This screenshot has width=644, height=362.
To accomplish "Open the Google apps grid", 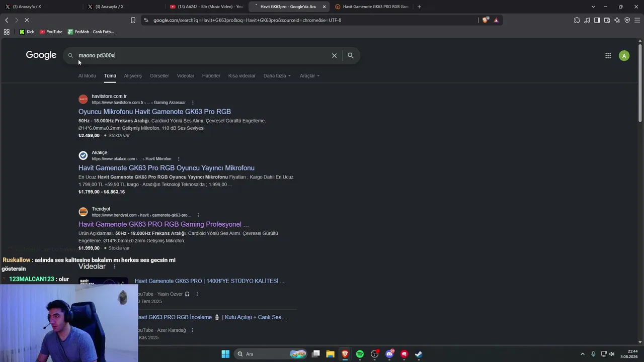I will [608, 56].
